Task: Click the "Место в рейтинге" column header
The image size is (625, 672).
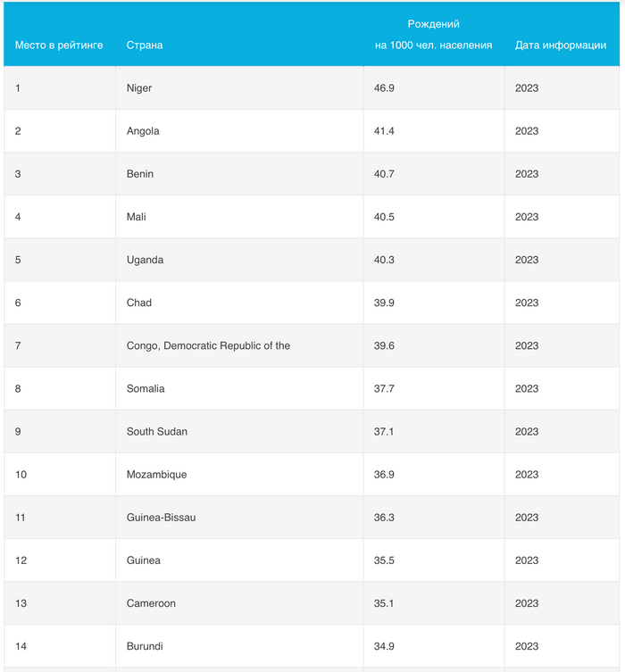Action: (59, 46)
